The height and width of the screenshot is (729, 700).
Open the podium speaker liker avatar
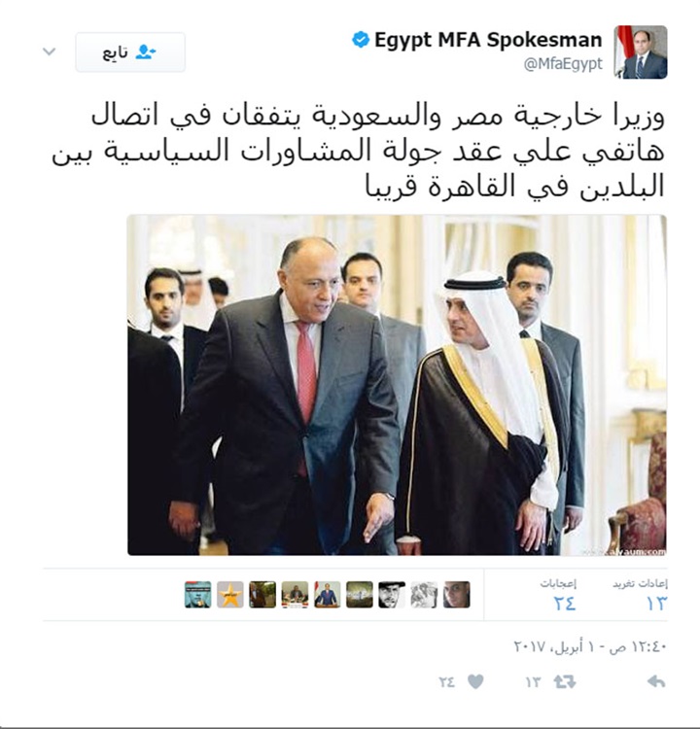coord(327,594)
